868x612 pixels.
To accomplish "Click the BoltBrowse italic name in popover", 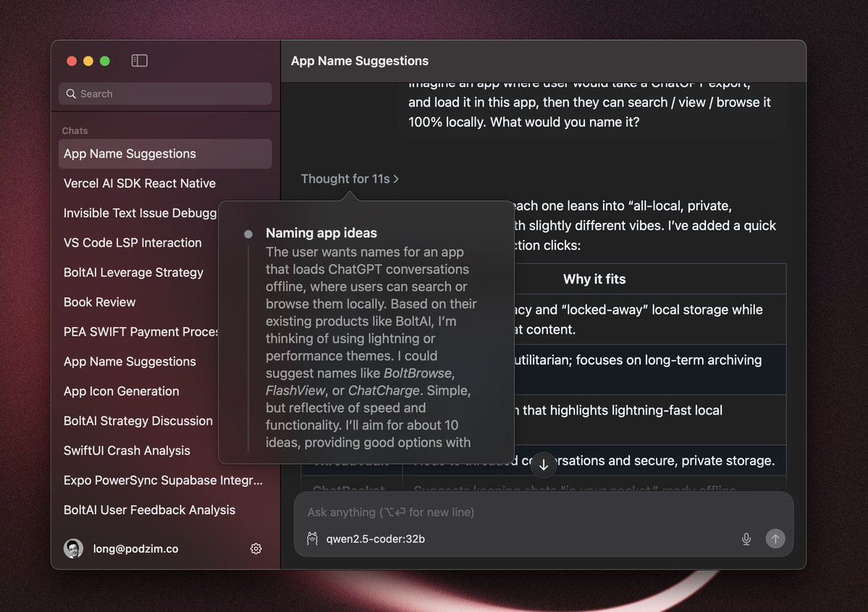I will coord(418,373).
